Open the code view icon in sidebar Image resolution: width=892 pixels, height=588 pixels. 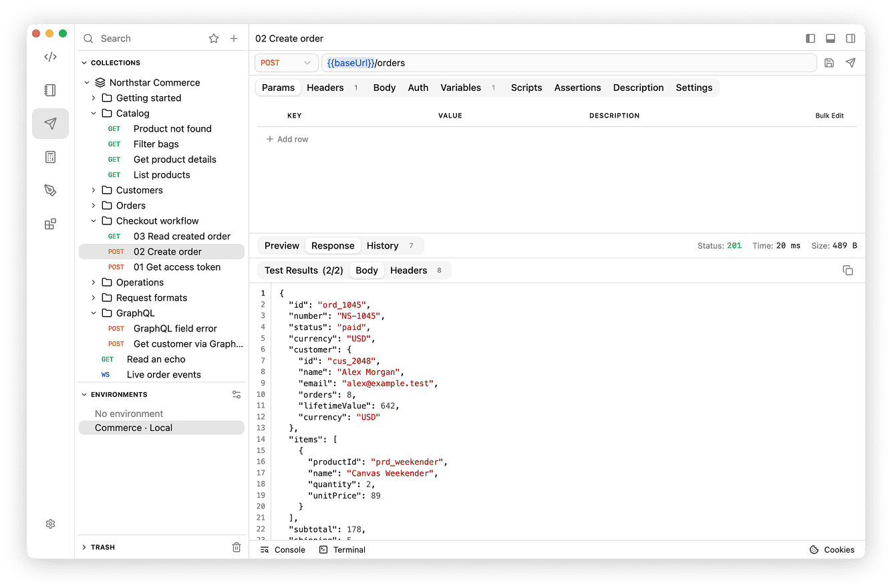click(50, 57)
